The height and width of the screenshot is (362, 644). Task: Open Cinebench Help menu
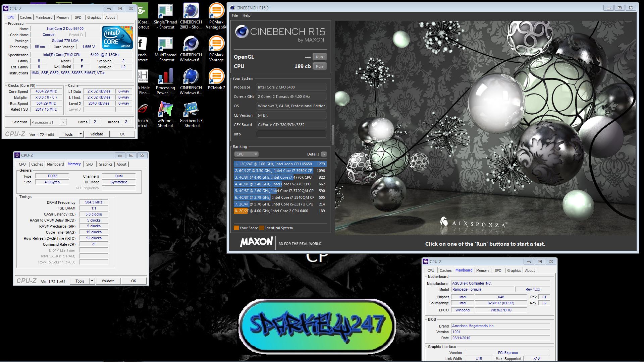coord(247,15)
